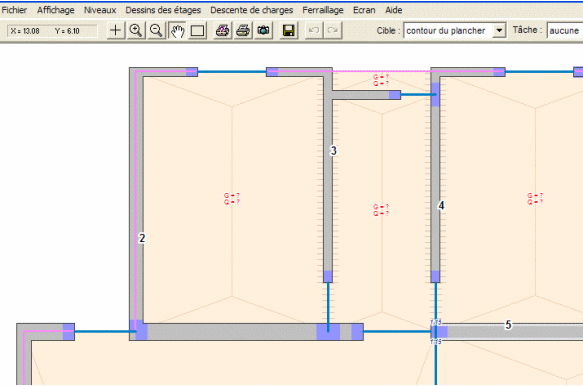Screen dimensions: 583x386
Task: Select wall number 4 label
Action: click(441, 206)
